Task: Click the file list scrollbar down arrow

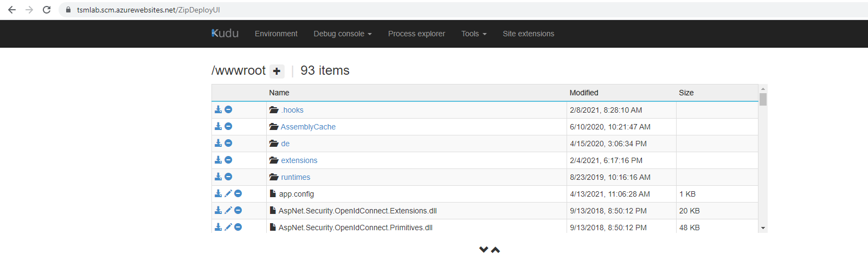Action: (x=763, y=228)
